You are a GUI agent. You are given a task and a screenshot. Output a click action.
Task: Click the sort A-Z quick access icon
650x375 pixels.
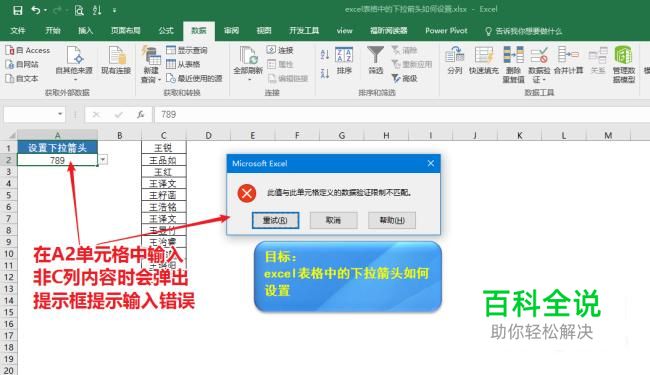pyautogui.click(x=97, y=10)
